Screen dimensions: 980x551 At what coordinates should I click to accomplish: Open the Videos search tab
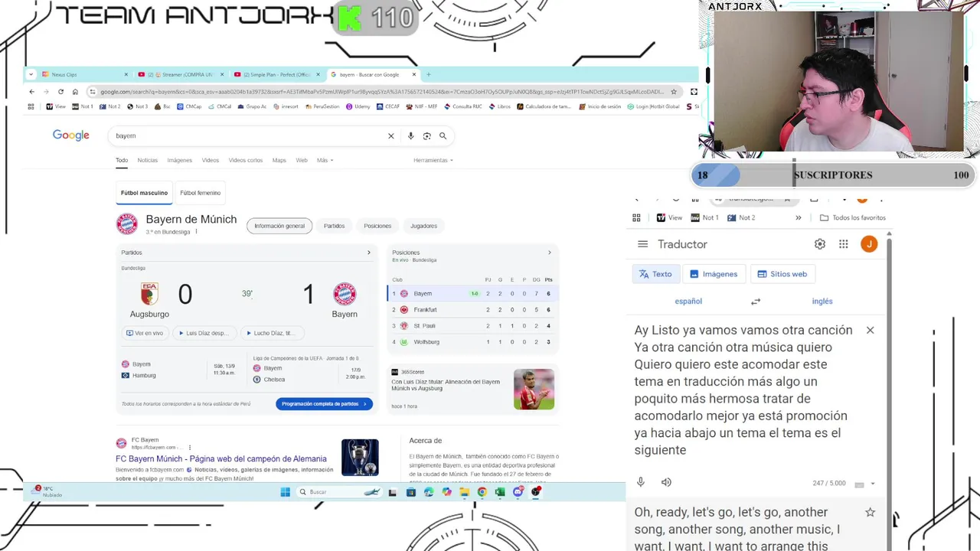click(x=210, y=160)
